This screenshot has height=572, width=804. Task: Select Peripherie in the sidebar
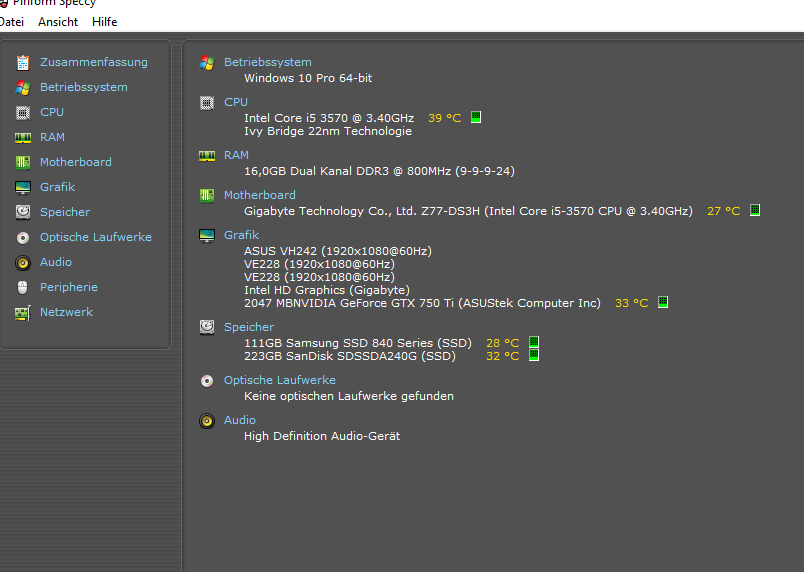[69, 287]
